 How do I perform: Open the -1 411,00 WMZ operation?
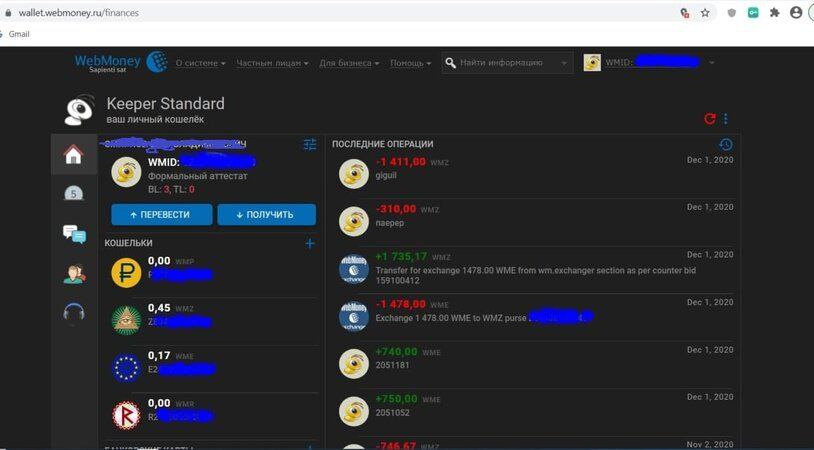coord(536,174)
